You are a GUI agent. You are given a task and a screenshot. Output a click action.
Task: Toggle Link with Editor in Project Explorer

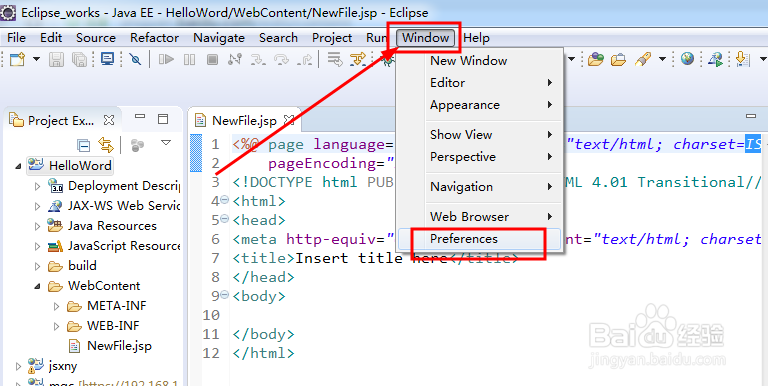[x=106, y=145]
